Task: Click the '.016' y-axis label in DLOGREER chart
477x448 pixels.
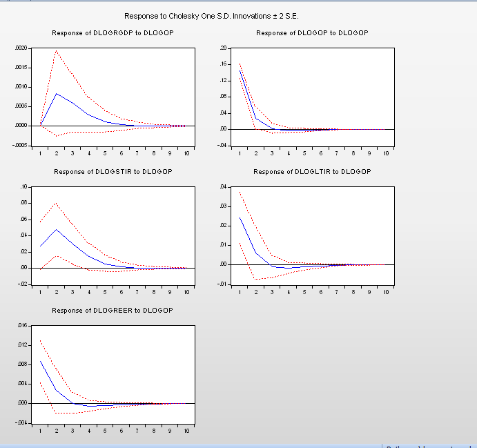Action: (x=21, y=326)
